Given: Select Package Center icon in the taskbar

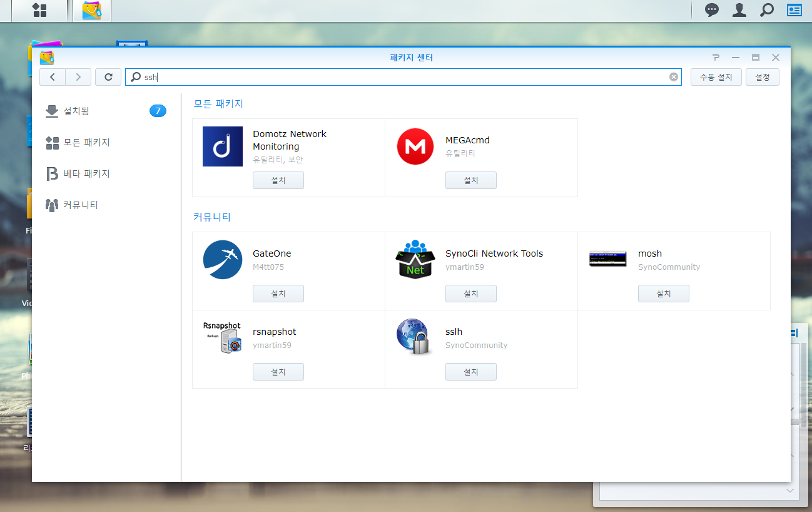Looking at the screenshot, I should pyautogui.click(x=92, y=10).
